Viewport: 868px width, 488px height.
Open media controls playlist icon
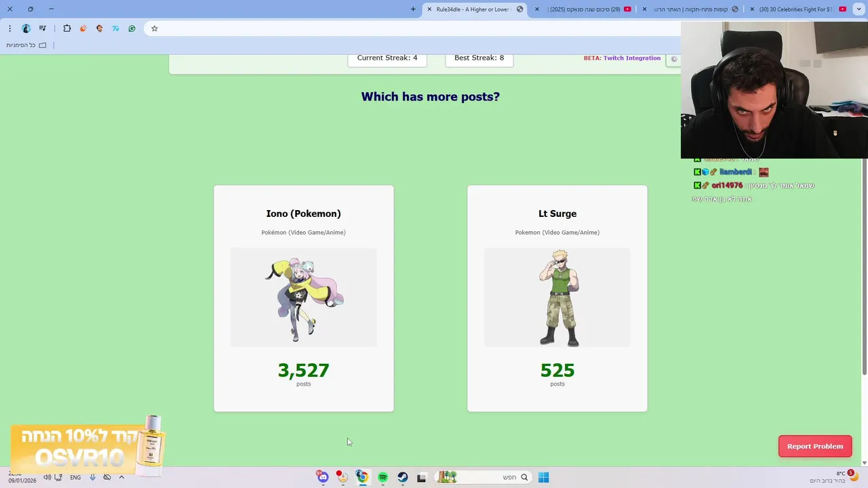[x=43, y=28]
